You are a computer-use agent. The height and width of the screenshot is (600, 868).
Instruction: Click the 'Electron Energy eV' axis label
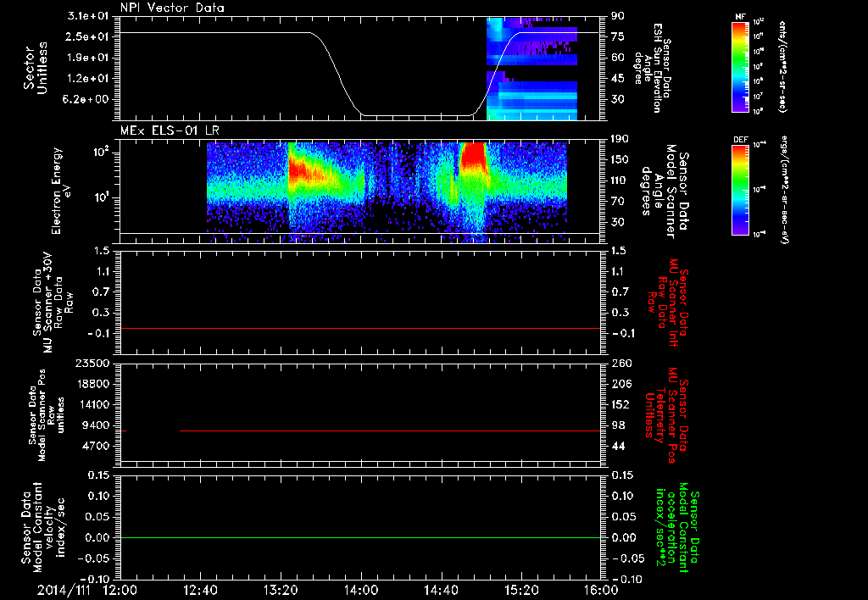pyautogui.click(x=63, y=191)
